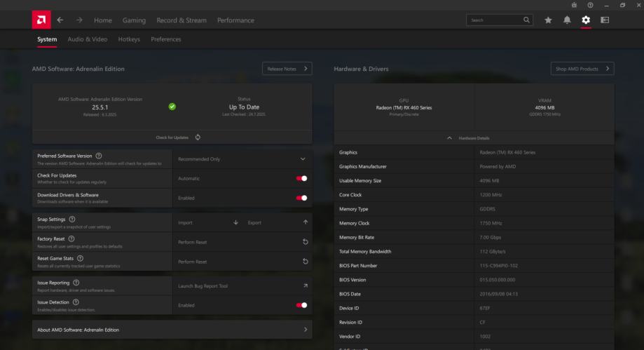Toggle Issue Detection switch

[301, 305]
